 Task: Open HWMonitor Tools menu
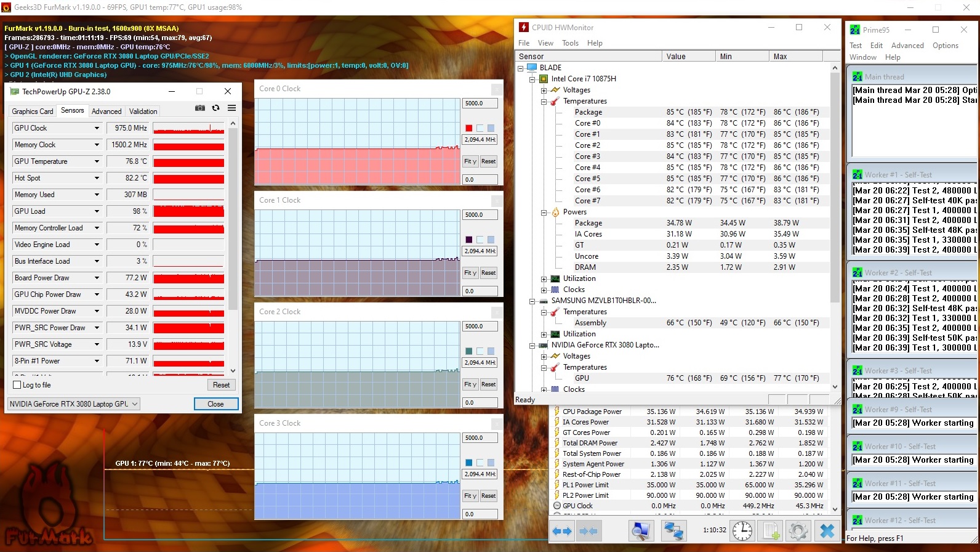tap(570, 43)
